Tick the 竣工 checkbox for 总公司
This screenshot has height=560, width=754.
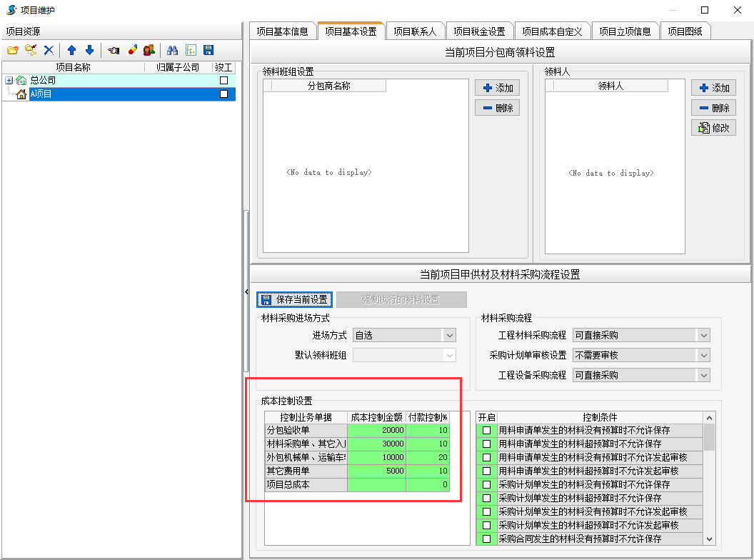point(223,81)
